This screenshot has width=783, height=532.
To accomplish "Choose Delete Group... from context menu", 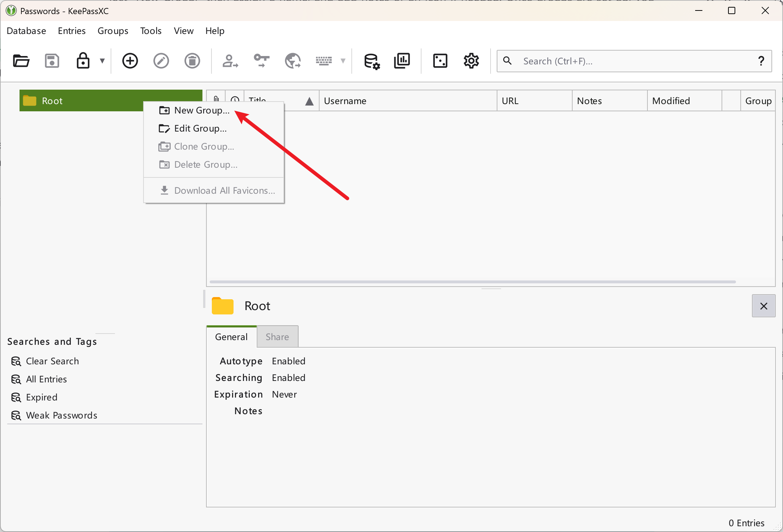I will click(214, 165).
